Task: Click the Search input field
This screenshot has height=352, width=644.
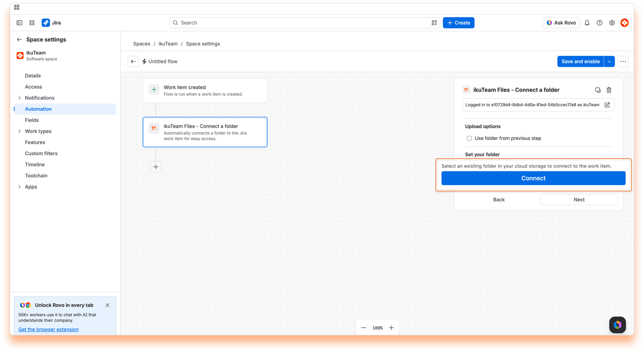Action: [x=304, y=23]
